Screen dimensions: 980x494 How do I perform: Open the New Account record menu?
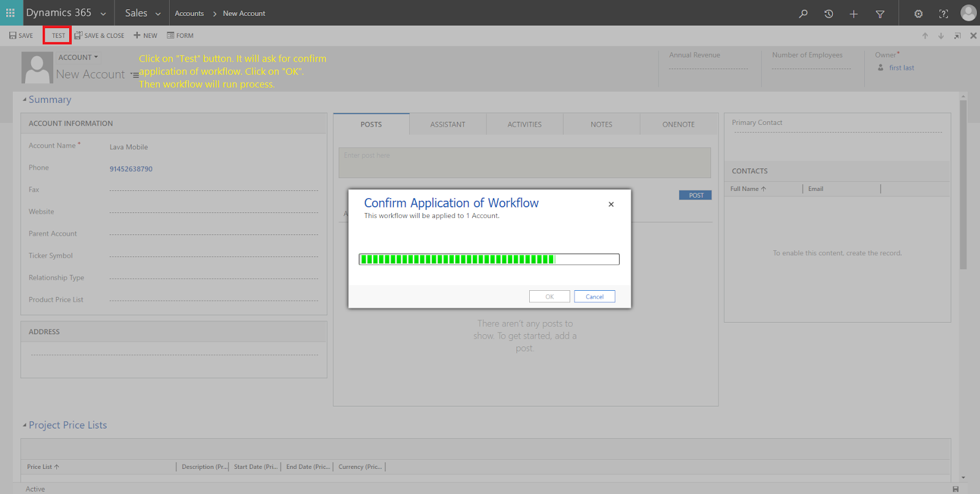coord(135,75)
